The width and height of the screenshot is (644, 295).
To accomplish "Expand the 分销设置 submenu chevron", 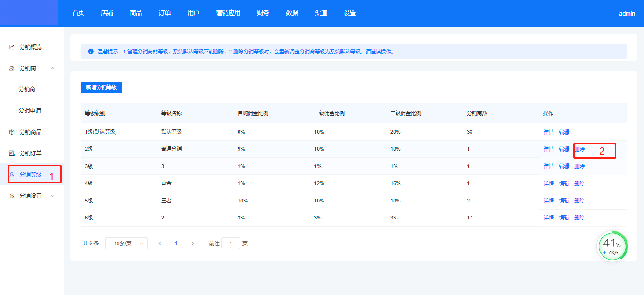I will coord(52,196).
